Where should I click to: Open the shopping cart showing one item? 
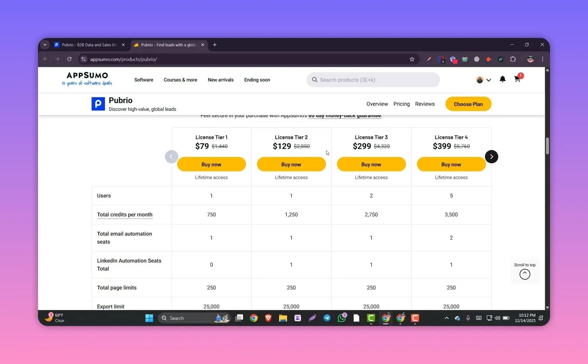(517, 80)
